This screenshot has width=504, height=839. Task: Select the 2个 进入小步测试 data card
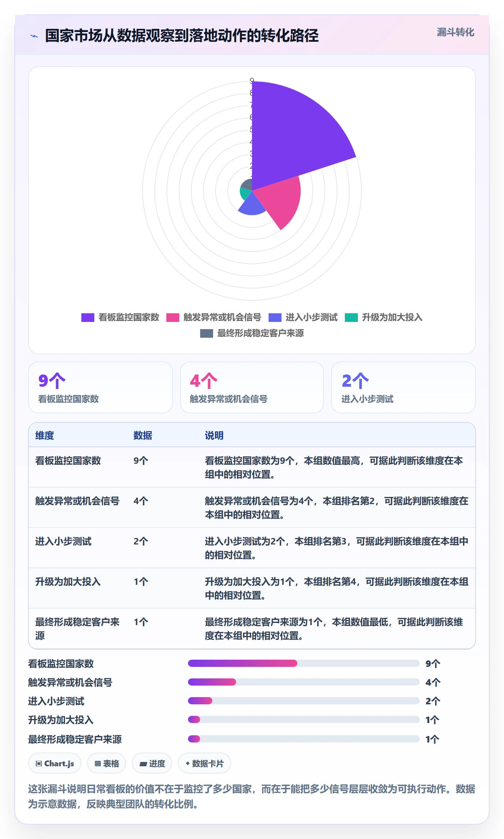pyautogui.click(x=403, y=387)
